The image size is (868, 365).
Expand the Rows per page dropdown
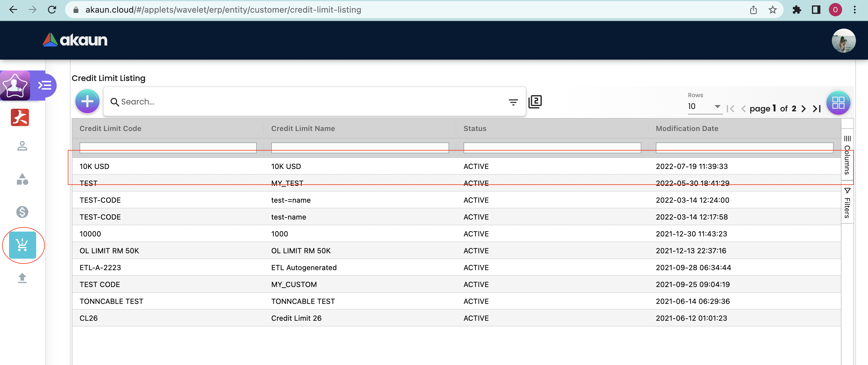tap(705, 106)
